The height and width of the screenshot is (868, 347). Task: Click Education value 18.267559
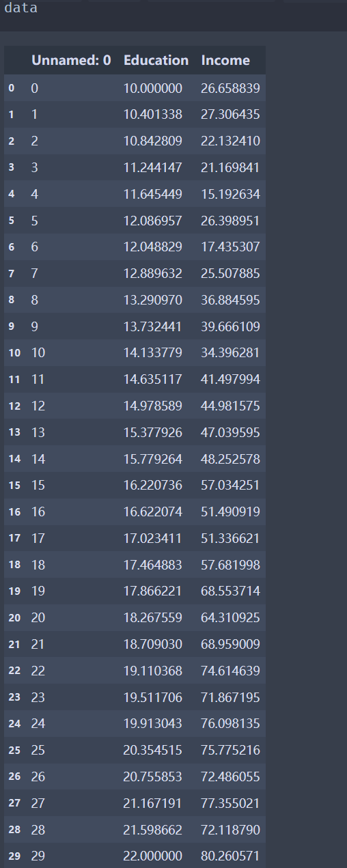tap(153, 617)
